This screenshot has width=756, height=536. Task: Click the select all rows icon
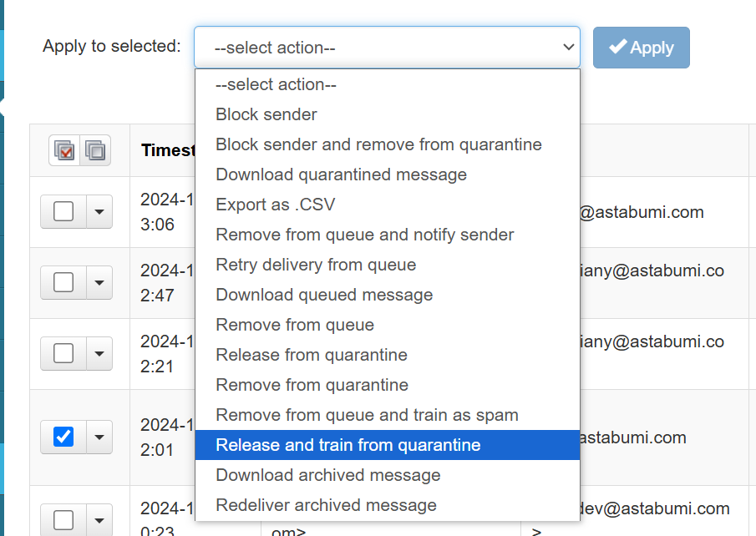[64, 150]
